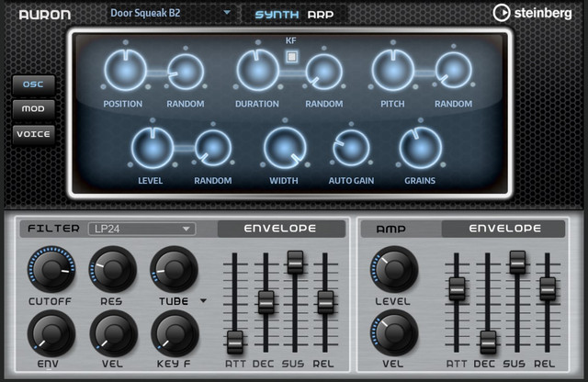The height and width of the screenshot is (382, 588).
Task: Click the KEY F knob
Action: (175, 333)
